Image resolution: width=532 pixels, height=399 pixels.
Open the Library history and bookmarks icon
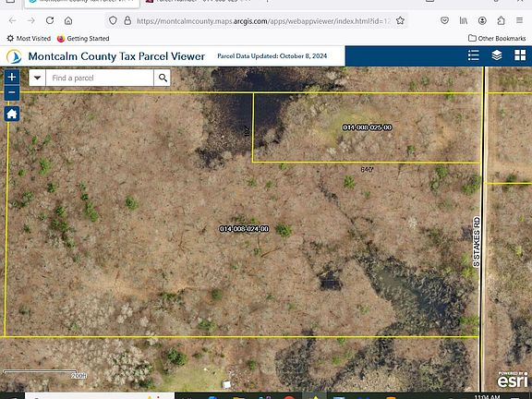[464, 20]
